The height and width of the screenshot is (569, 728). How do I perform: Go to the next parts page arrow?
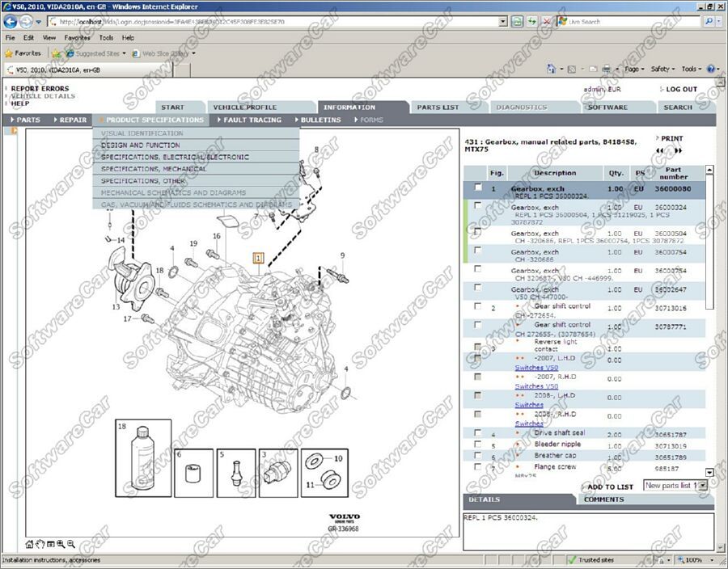[x=679, y=150]
